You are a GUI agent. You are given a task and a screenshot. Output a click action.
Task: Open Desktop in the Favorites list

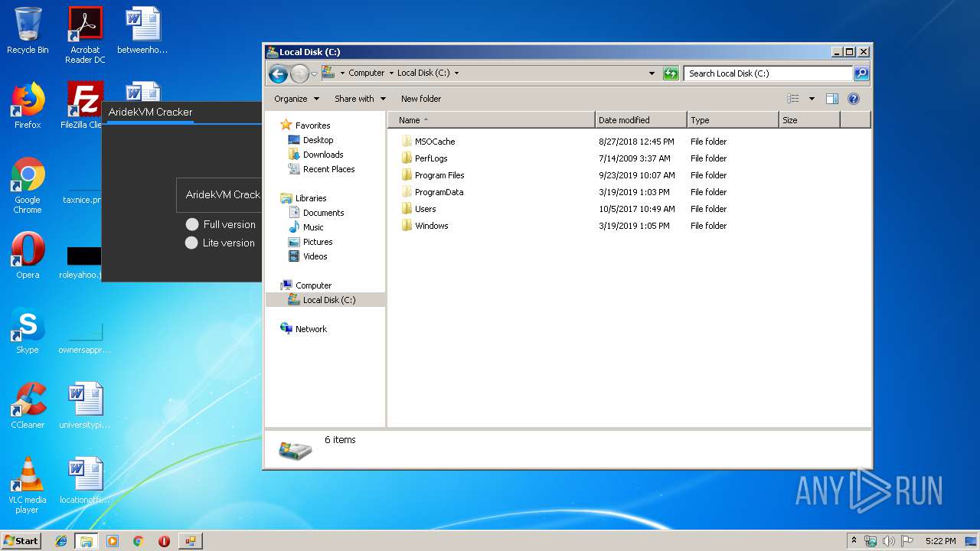point(318,140)
